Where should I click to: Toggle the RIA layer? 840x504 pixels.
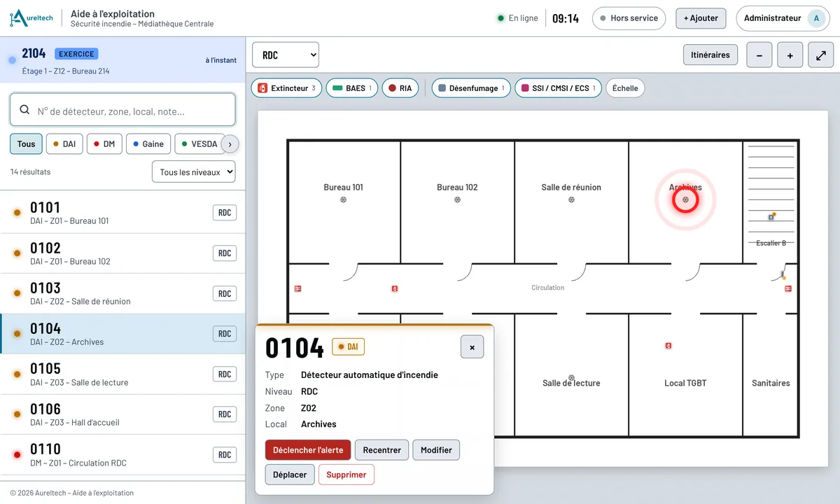400,88
